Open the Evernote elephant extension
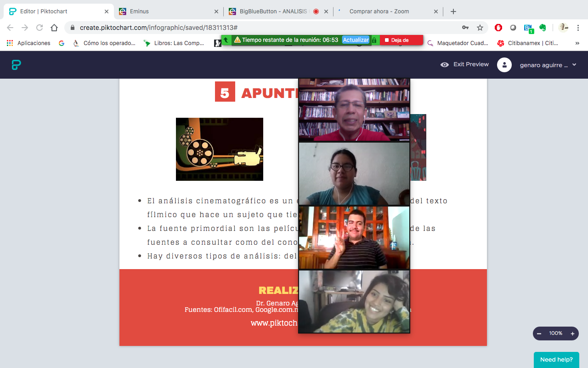Screen dimensions: 588x368 point(543,28)
